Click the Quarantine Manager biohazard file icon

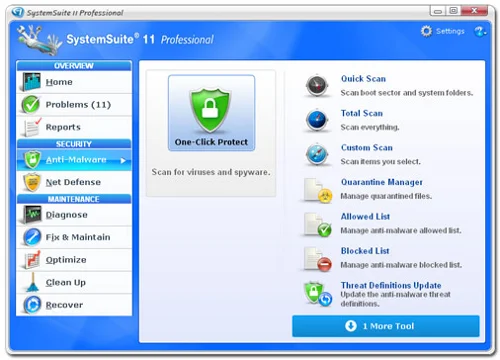(x=317, y=190)
